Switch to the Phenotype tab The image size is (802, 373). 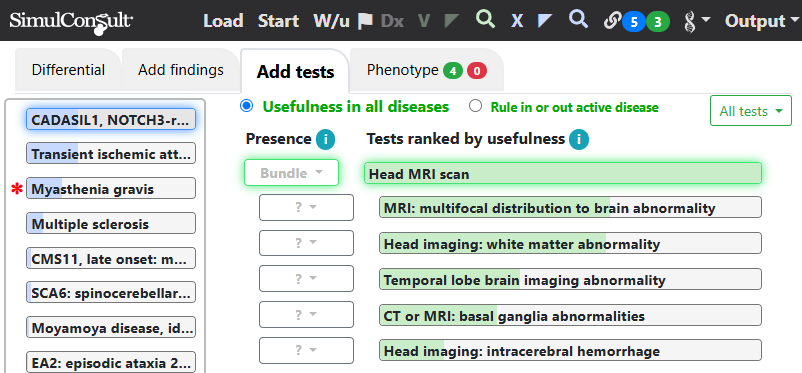tap(426, 70)
